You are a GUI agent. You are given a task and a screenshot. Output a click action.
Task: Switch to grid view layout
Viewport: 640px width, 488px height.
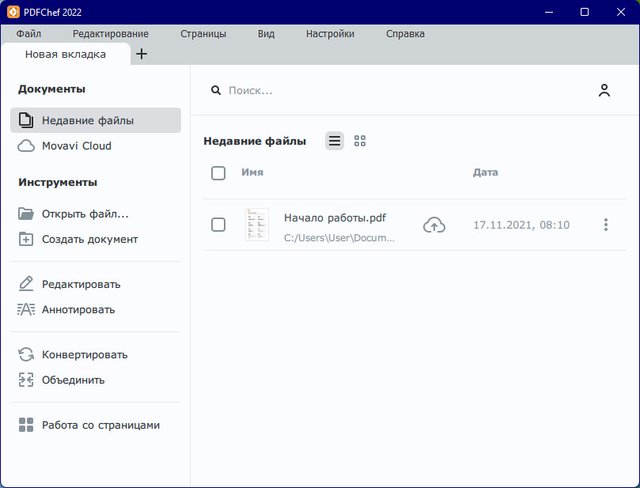360,141
